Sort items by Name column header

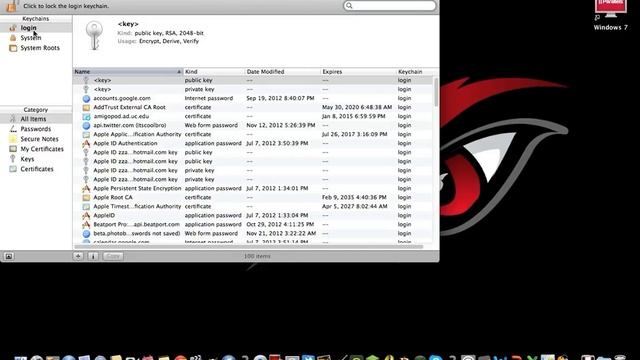[x=128, y=71]
